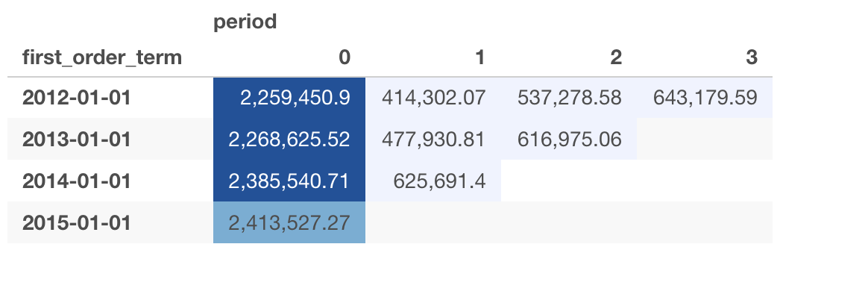This screenshot has height=294, width=868.
Task: Select the 2015-01-01 row header
Action: (x=77, y=222)
